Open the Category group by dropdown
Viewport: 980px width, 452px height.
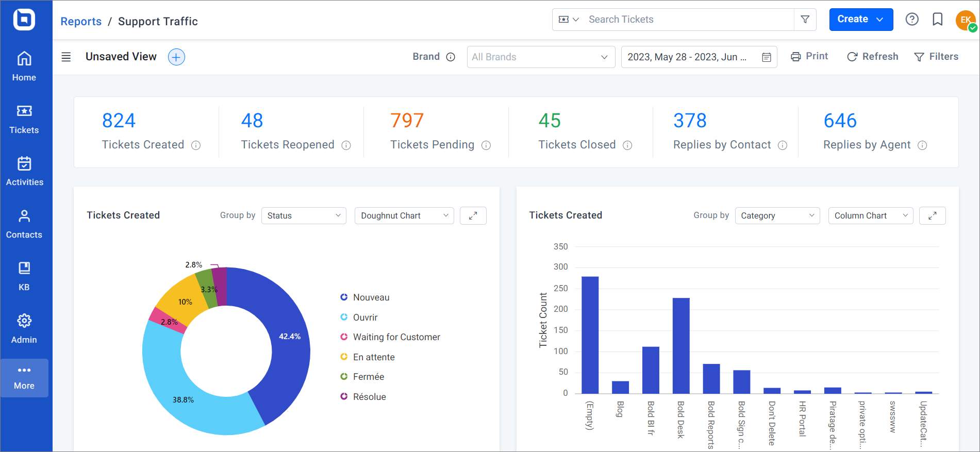pyautogui.click(x=777, y=215)
